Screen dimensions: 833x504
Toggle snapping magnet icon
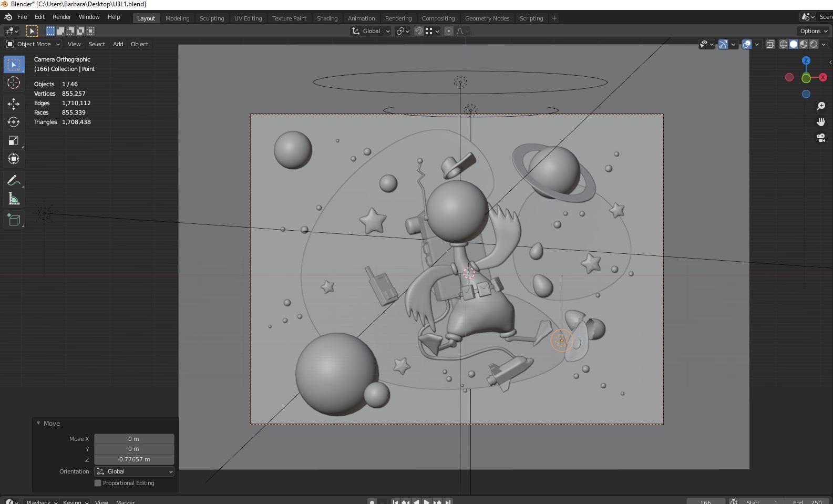coord(419,31)
